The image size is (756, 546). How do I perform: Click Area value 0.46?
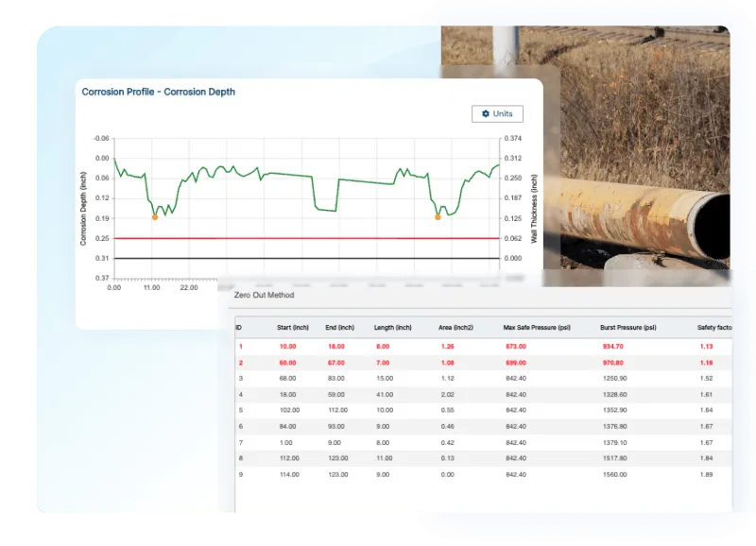click(447, 426)
